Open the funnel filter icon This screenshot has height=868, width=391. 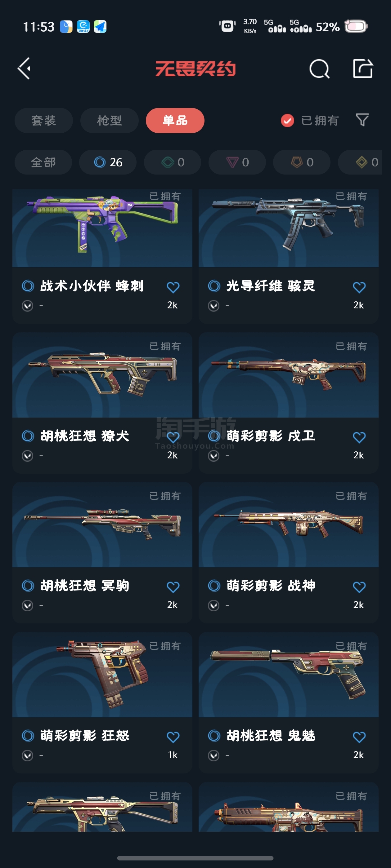tap(362, 120)
